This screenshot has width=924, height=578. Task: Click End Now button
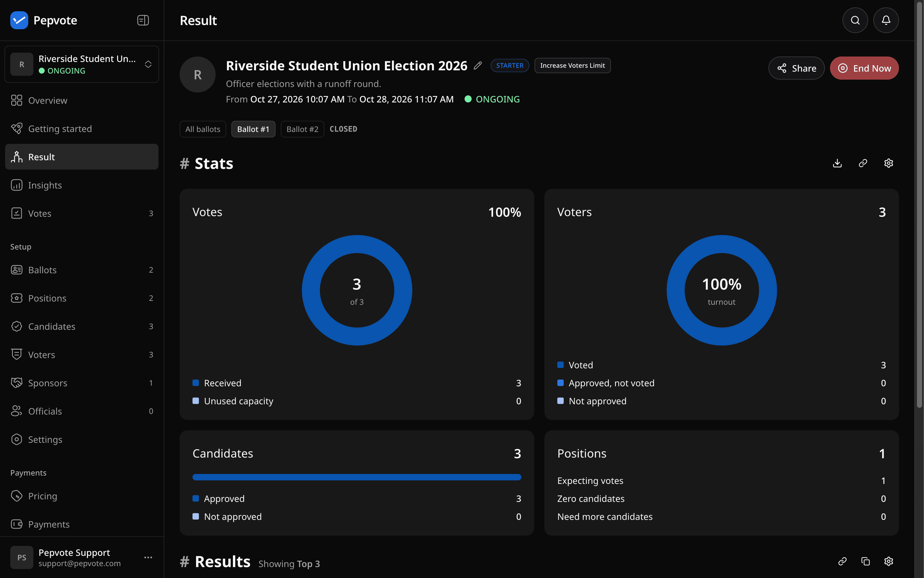pyautogui.click(x=864, y=68)
